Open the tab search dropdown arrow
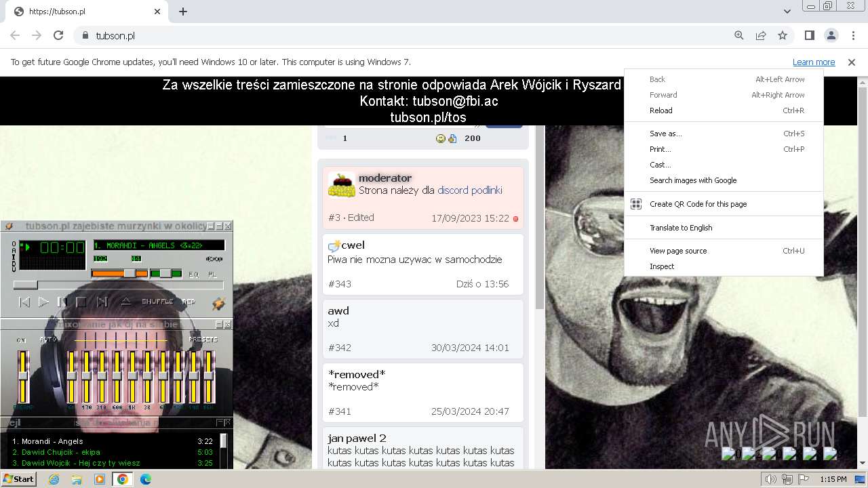868x488 pixels. (787, 12)
